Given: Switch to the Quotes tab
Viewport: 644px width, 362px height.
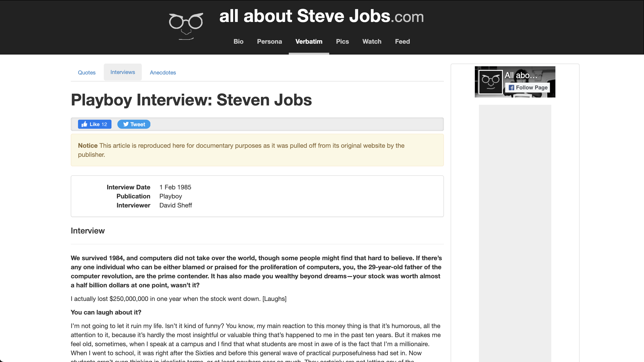Looking at the screenshot, I should click(87, 73).
